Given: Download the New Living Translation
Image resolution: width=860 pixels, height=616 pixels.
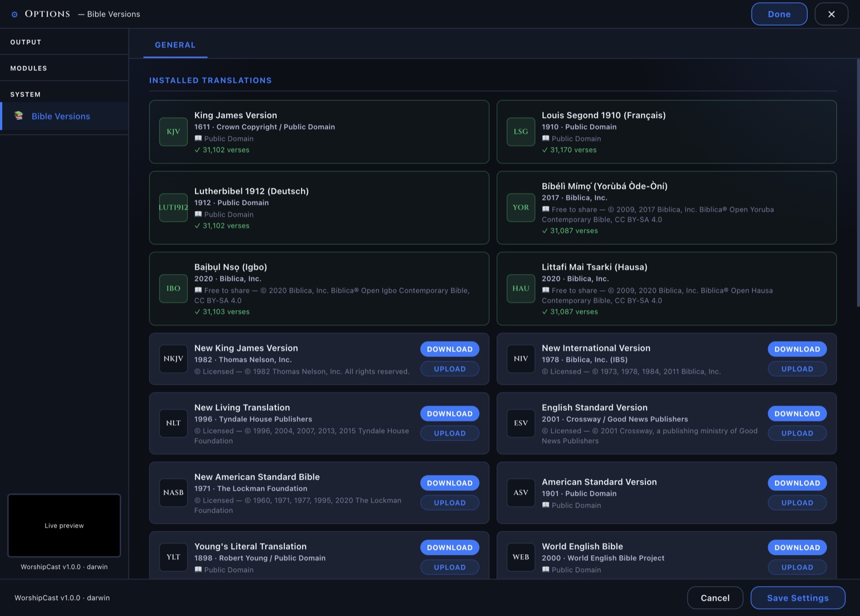Looking at the screenshot, I should tap(450, 414).
